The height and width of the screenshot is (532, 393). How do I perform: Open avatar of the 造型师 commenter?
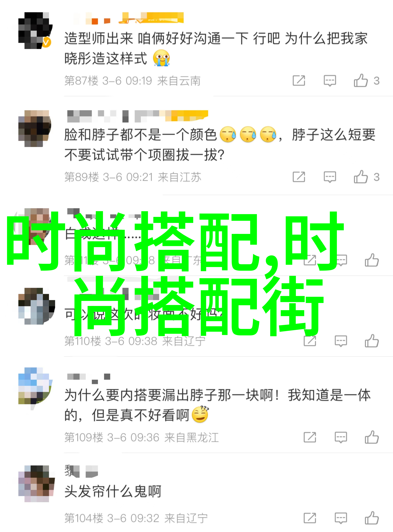pos(35,31)
